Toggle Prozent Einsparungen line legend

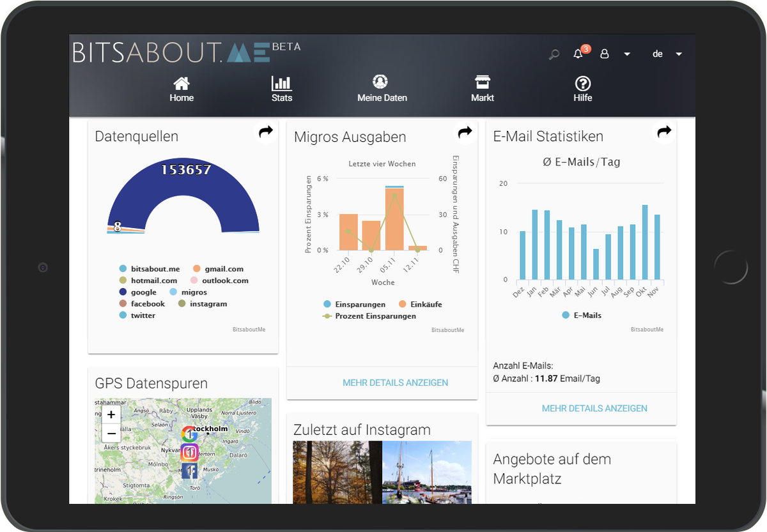pyautogui.click(x=369, y=316)
